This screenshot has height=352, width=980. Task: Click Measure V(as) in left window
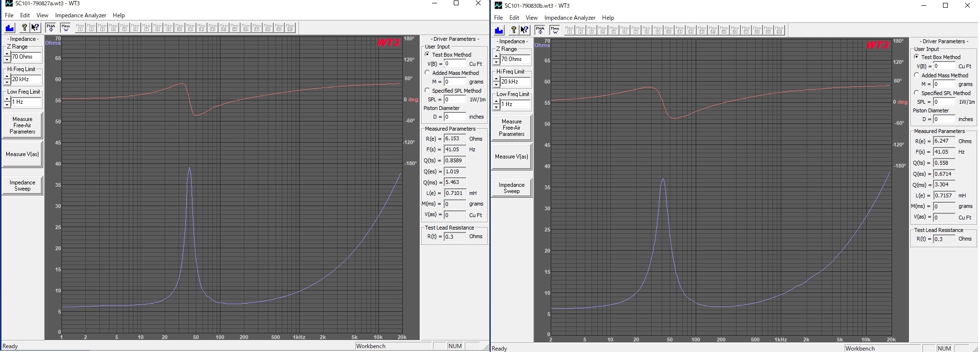(x=22, y=154)
